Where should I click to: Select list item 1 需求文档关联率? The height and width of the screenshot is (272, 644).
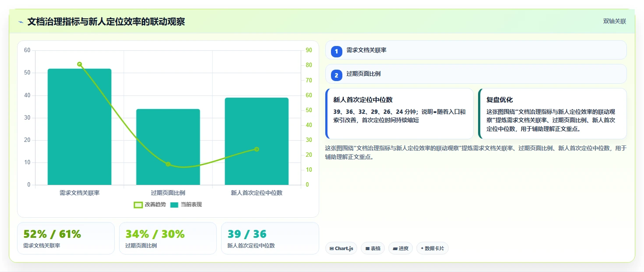(476, 50)
